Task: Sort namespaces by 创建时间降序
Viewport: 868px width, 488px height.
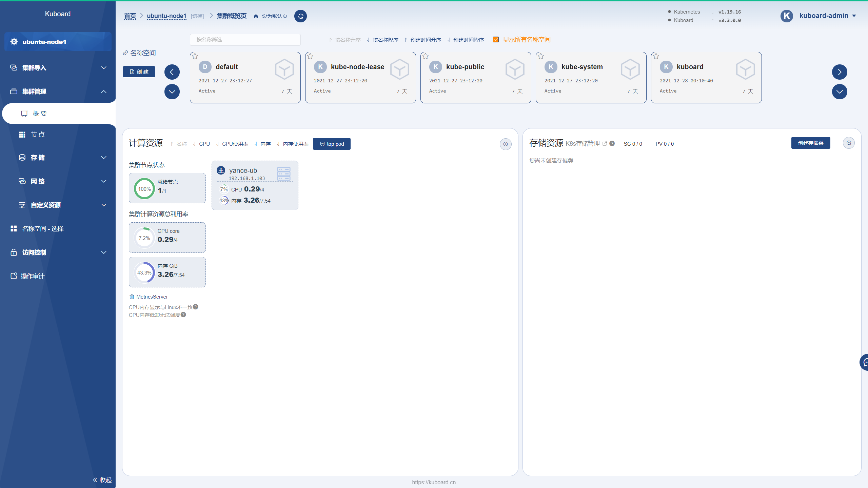Action: click(x=466, y=40)
